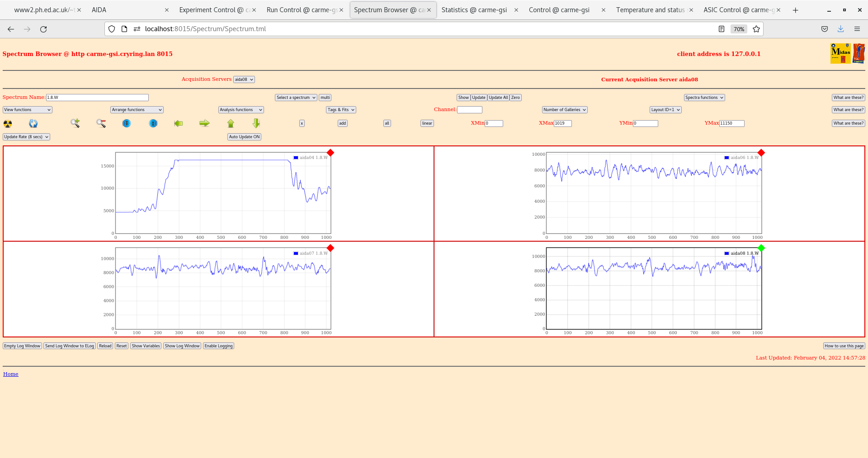Viewport: 868px width, 458px height.
Task: Select the zoom-in magnifier icon
Action: (x=75, y=123)
